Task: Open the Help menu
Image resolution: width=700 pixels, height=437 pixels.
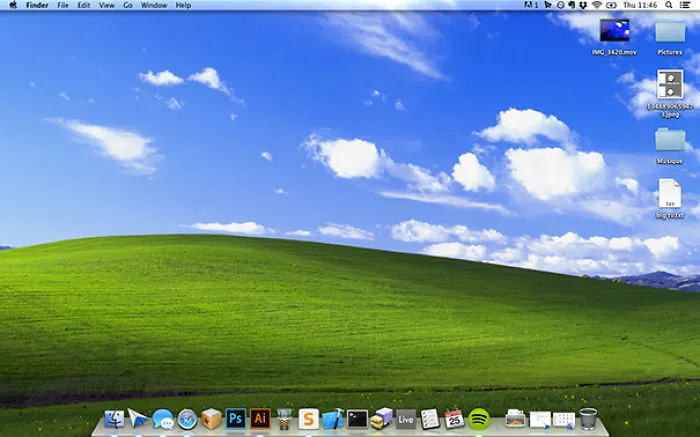Action: (183, 5)
